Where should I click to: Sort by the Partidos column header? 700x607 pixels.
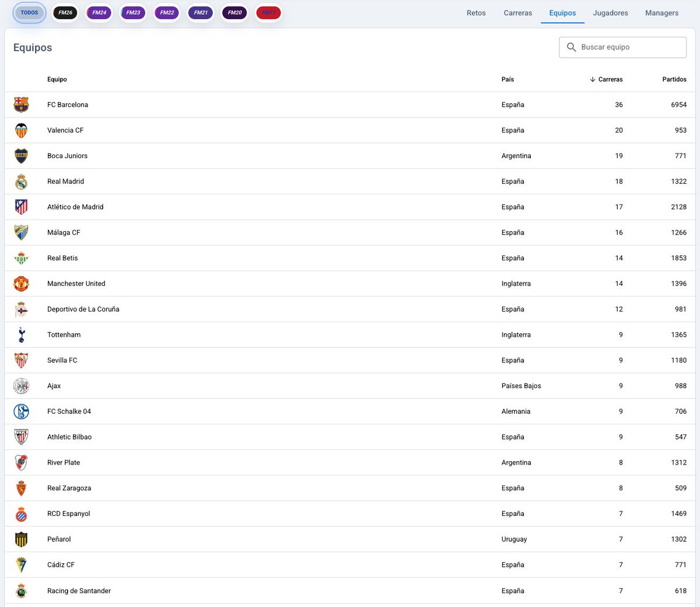[x=674, y=79]
